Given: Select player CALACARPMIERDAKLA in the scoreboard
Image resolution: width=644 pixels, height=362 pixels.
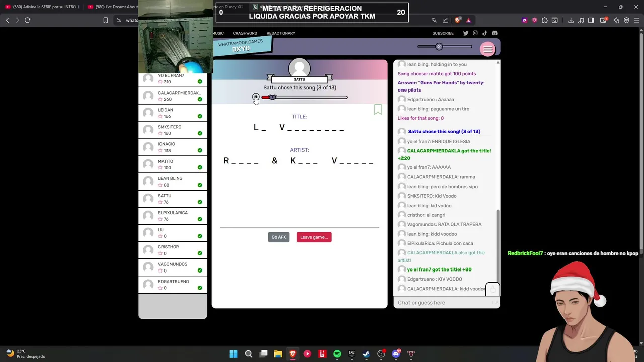Looking at the screenshot, I should [x=173, y=96].
